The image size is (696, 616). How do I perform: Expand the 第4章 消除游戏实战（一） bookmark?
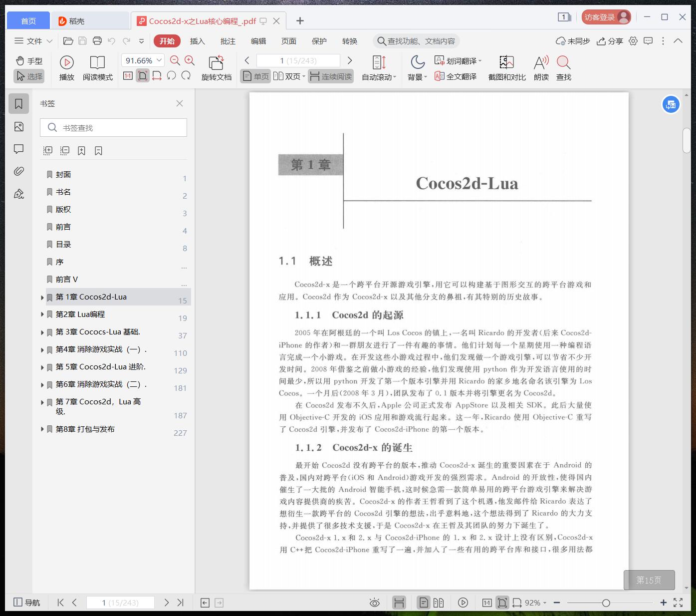tap(42, 350)
